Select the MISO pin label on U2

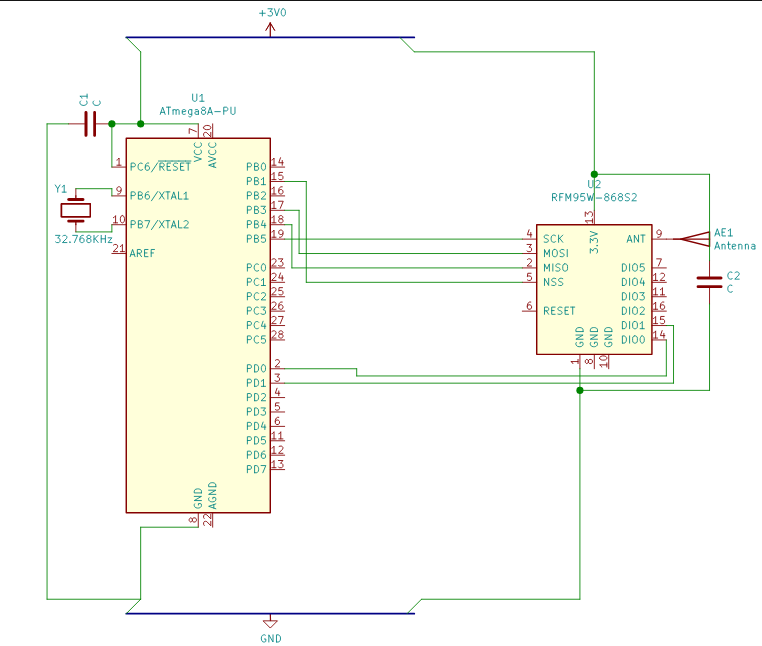pyautogui.click(x=555, y=268)
